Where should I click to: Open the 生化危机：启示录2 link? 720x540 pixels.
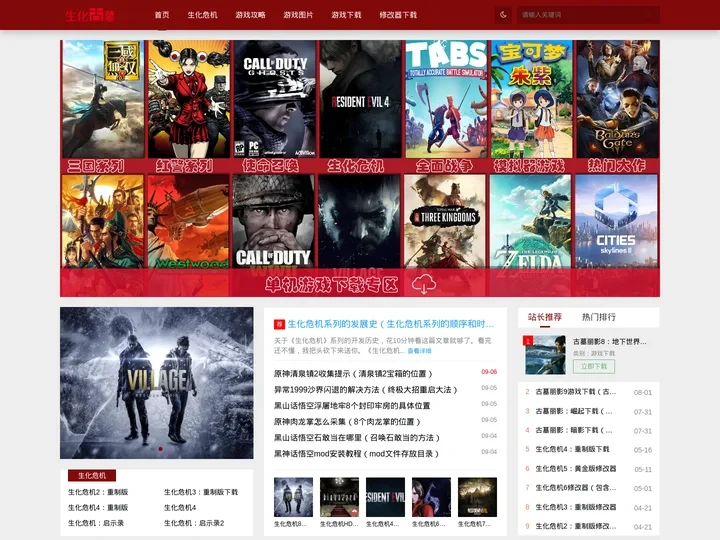coord(194,523)
